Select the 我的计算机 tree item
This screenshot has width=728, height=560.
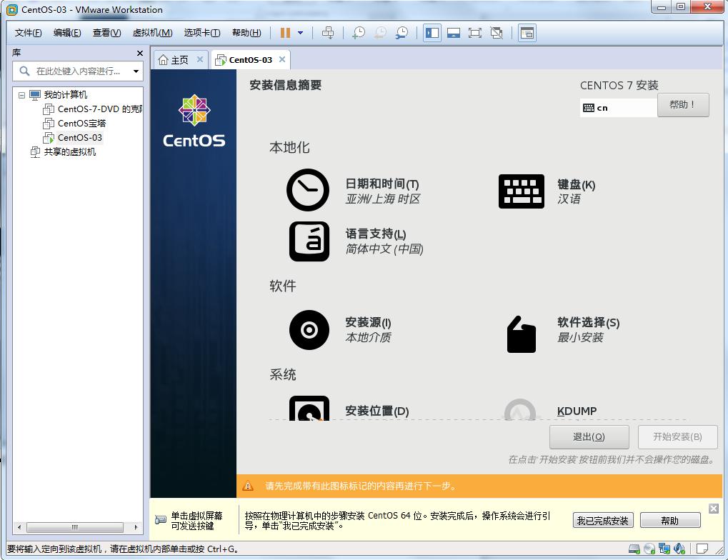tap(59, 95)
